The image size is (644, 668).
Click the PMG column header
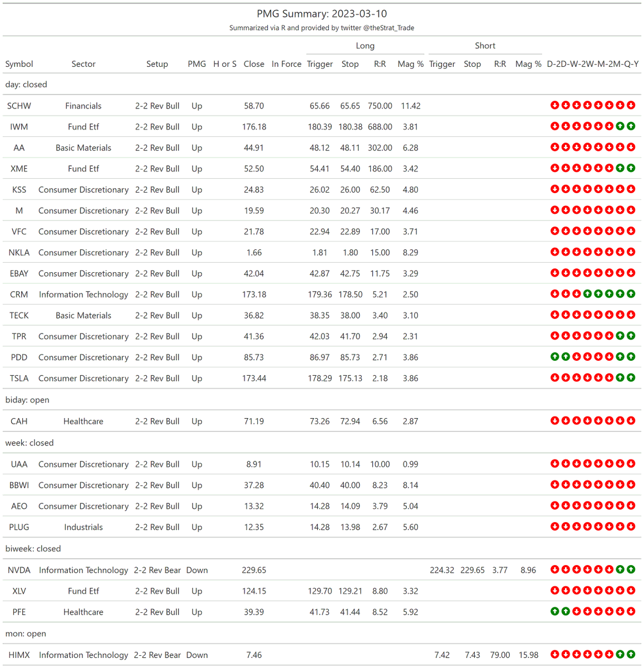[196, 64]
